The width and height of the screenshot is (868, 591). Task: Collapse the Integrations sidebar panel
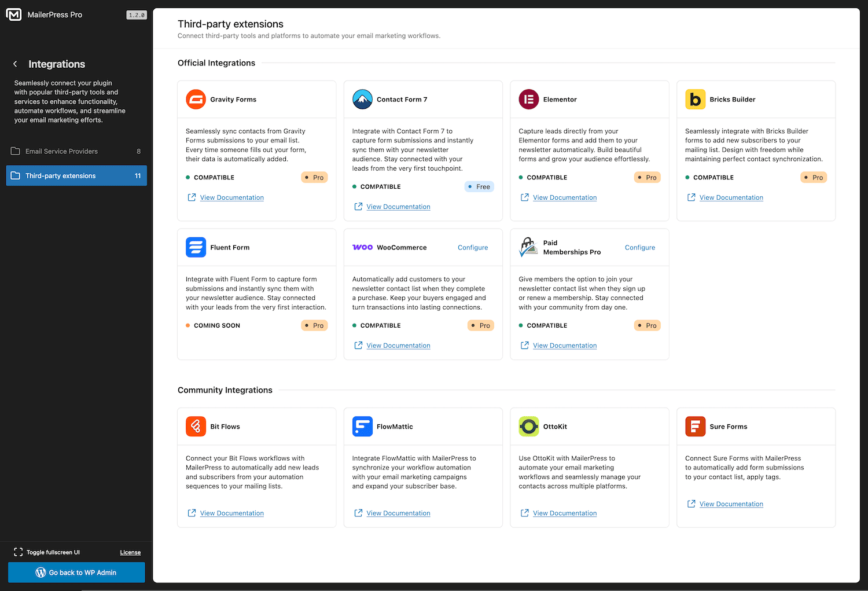pos(14,64)
